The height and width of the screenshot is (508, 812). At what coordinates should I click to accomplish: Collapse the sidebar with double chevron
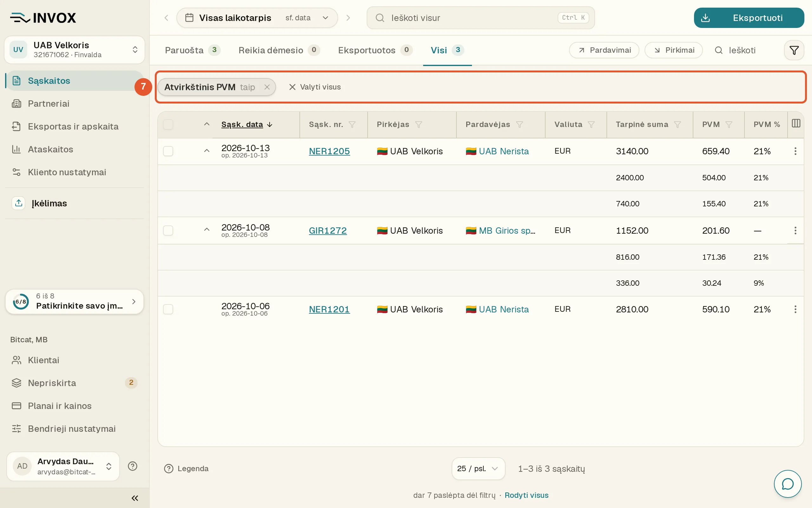point(134,498)
